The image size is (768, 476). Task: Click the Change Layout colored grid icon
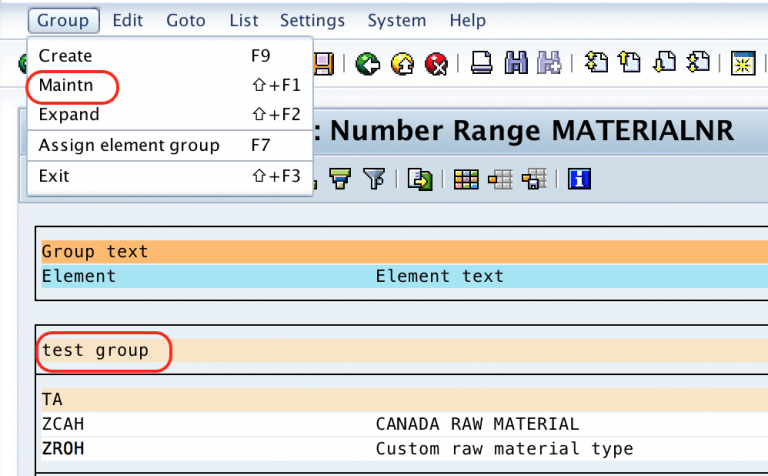click(466, 179)
